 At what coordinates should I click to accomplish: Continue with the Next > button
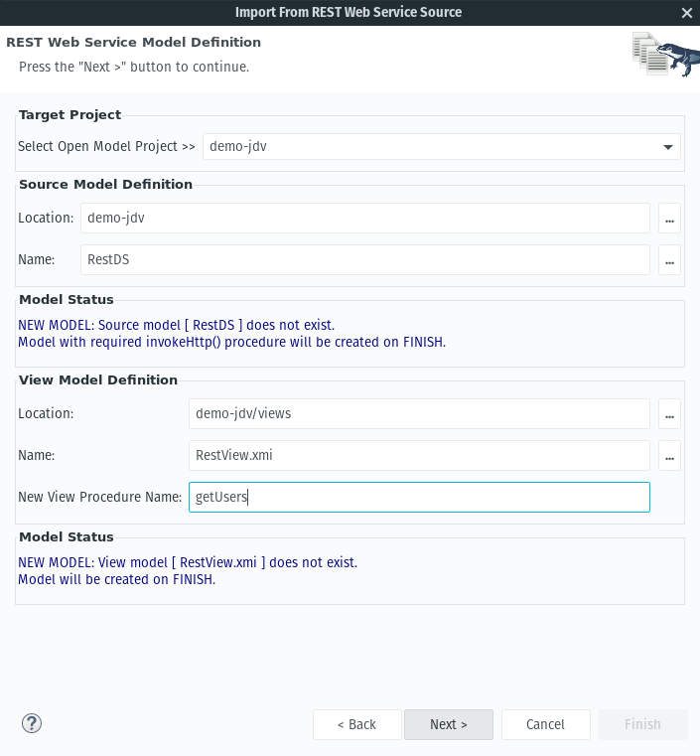[449, 724]
